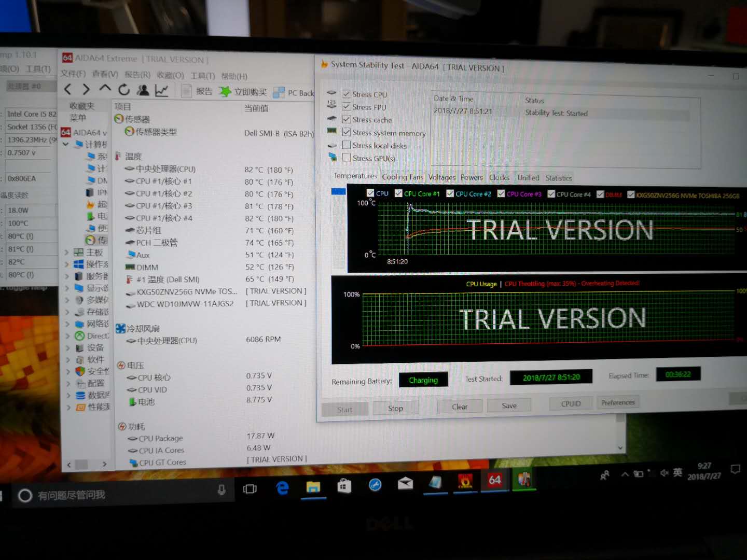Show hidden system tray icons
This screenshot has height=560, width=747.
[625, 474]
